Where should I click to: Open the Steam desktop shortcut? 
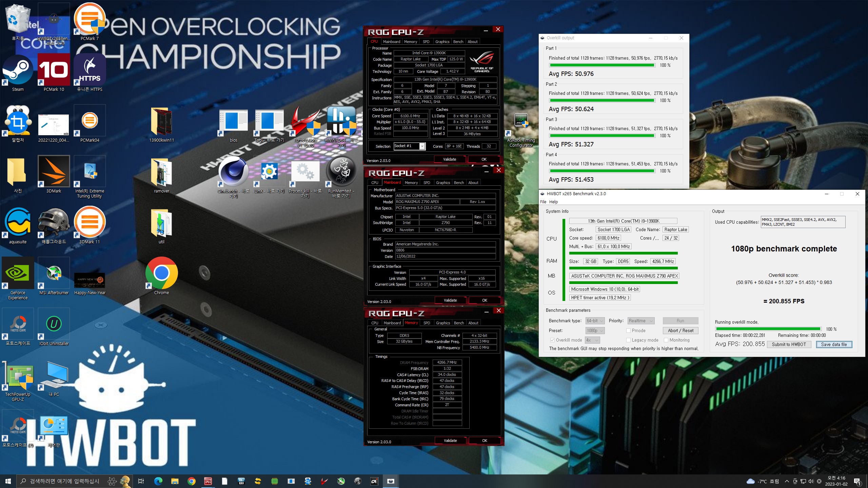click(x=18, y=73)
